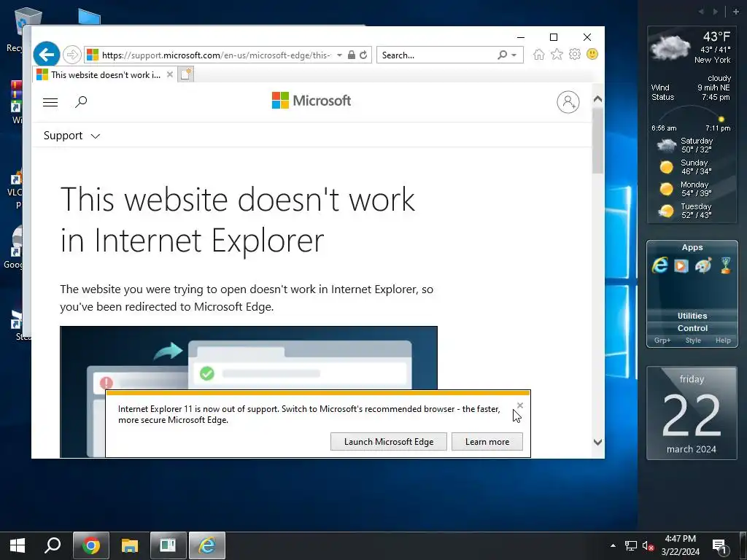Click the Edge redirect illustration image
Viewport: 747px width, 560px height.
point(248,357)
